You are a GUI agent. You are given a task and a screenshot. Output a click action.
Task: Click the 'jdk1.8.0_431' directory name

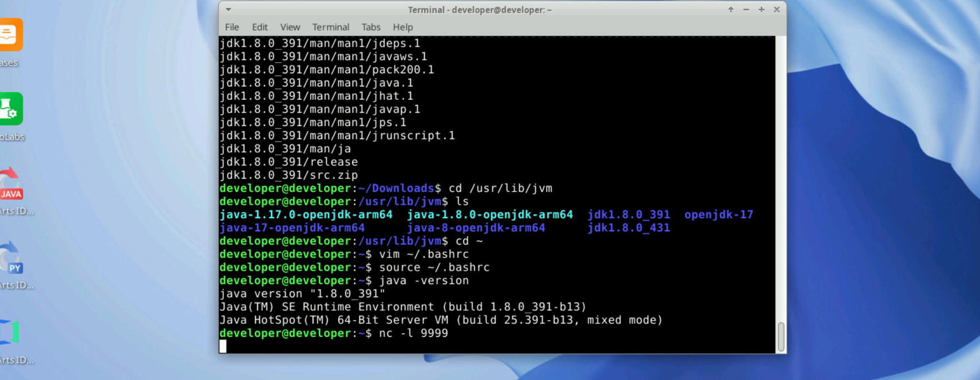point(629,228)
